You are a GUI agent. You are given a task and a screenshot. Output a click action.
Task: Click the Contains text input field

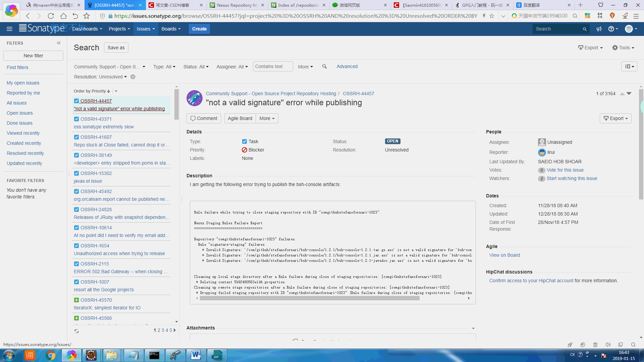[x=273, y=67]
